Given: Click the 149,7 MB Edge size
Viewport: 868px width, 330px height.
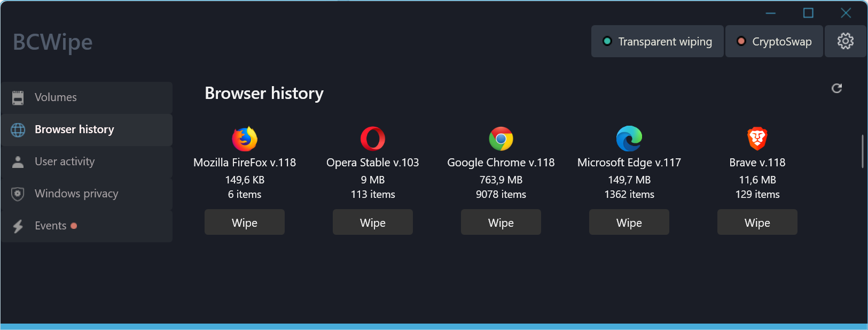Looking at the screenshot, I should [x=629, y=180].
